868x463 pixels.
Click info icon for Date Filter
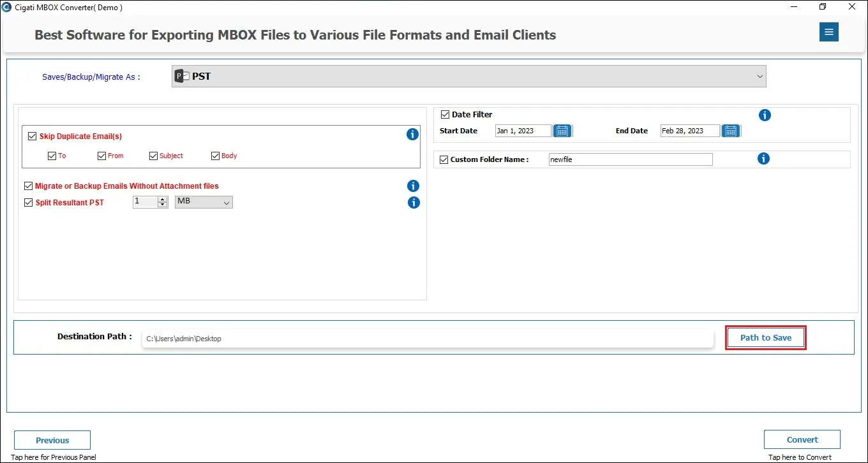click(765, 115)
